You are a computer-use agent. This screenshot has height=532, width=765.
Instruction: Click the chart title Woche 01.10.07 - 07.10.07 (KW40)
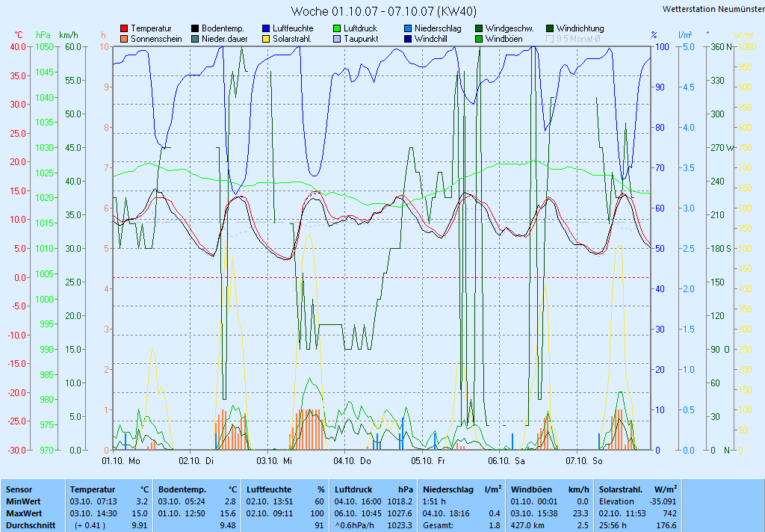click(383, 11)
